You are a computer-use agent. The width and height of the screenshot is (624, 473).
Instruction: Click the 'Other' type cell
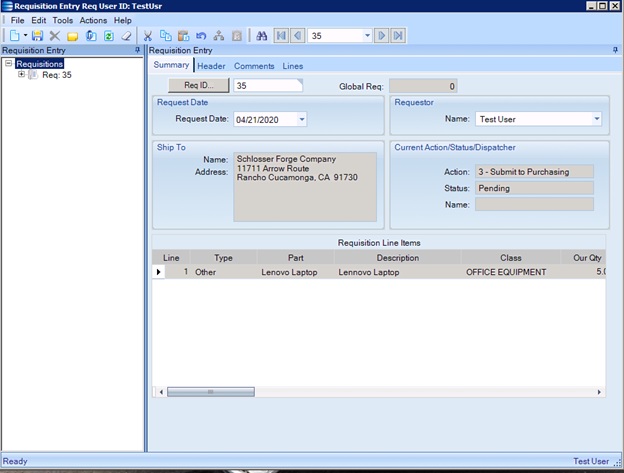(x=223, y=272)
